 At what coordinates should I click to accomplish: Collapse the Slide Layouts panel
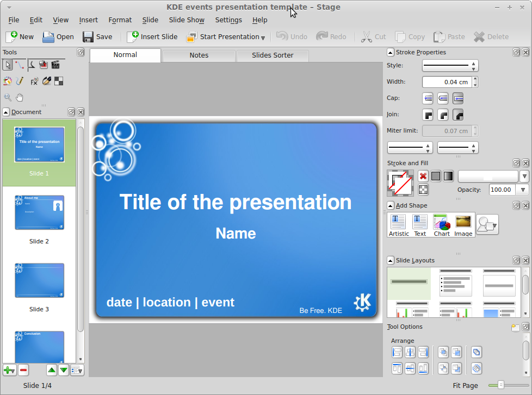391,260
